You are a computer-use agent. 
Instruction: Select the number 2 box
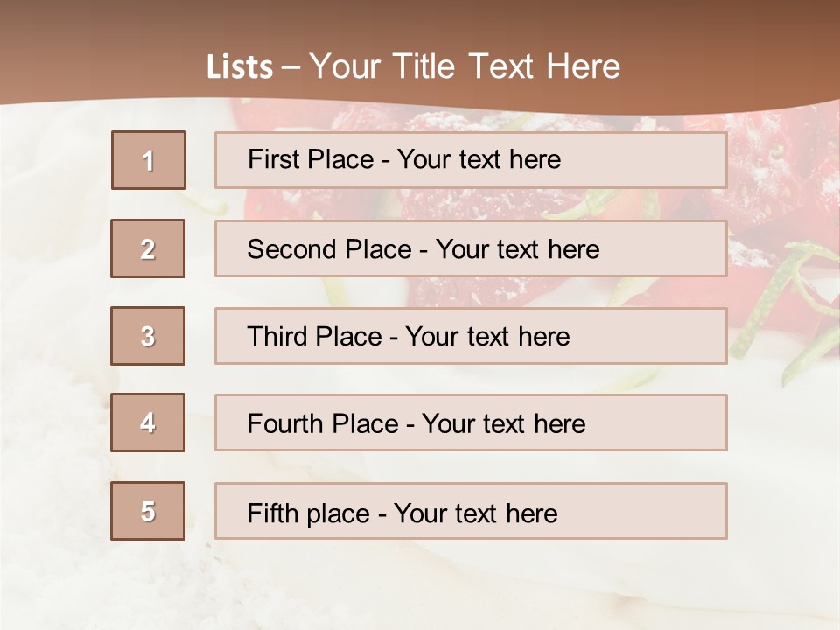[x=148, y=248]
